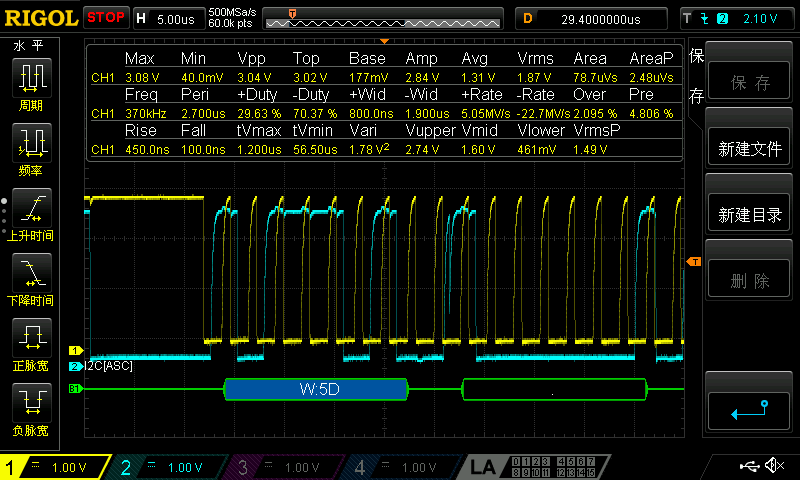
Task: Click the -Rate value -22.7MV/s
Action: 543,113
